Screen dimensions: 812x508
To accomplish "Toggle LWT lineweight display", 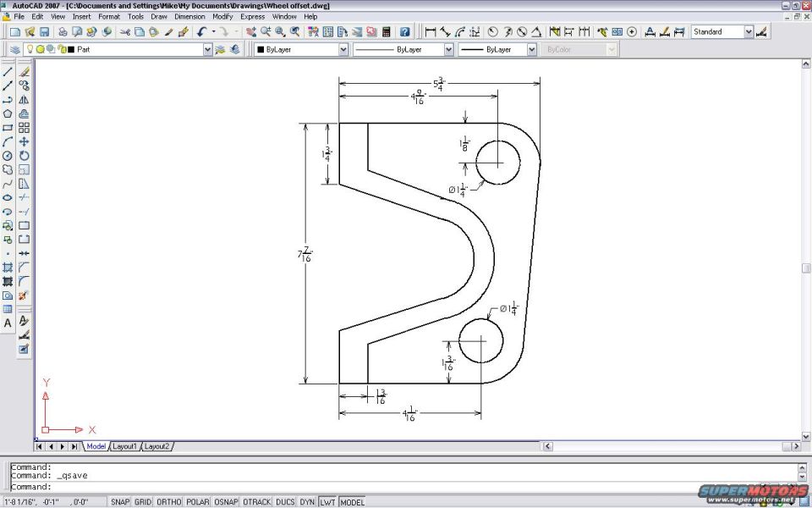I will click(327, 502).
